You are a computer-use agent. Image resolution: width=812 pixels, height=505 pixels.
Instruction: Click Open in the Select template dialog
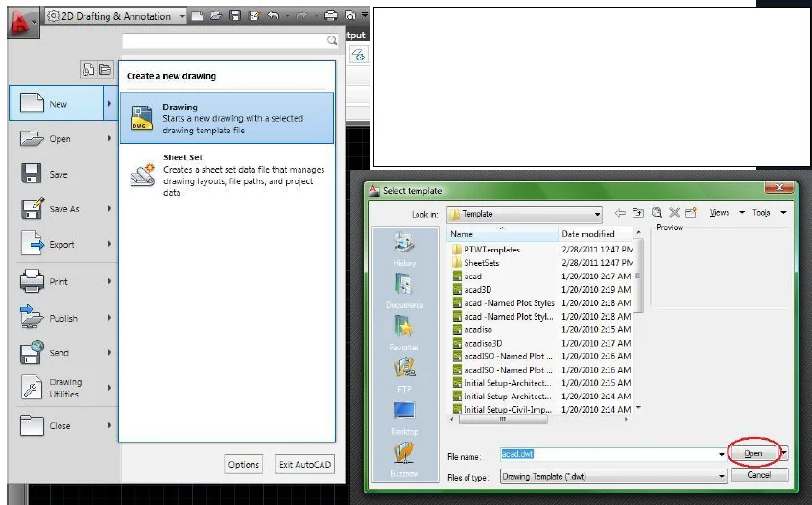[753, 453]
